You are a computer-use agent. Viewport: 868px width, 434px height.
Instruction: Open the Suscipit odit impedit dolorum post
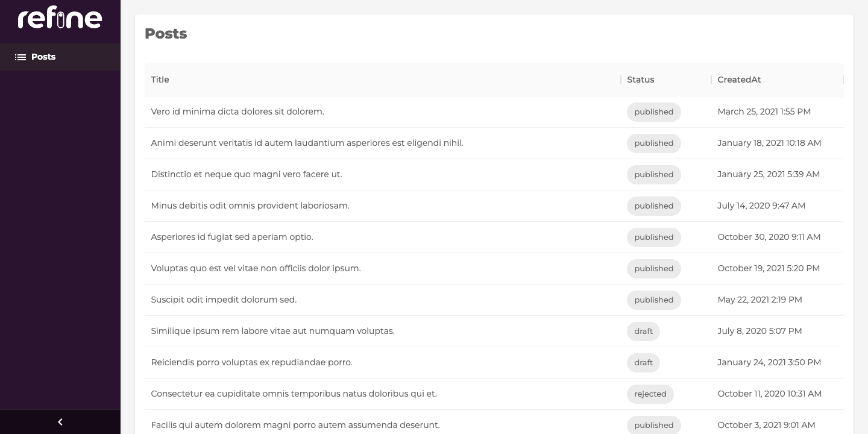pos(224,300)
